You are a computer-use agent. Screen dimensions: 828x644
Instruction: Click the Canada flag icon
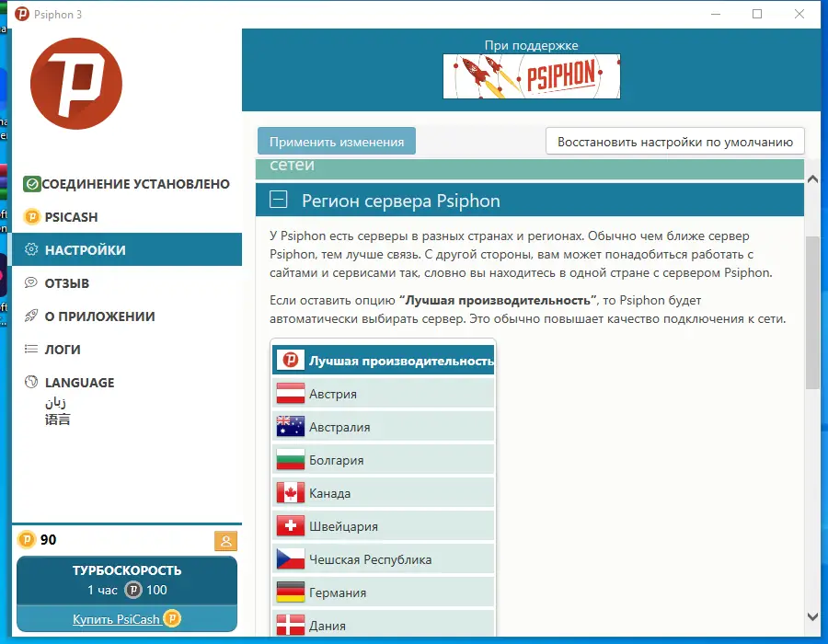(291, 492)
